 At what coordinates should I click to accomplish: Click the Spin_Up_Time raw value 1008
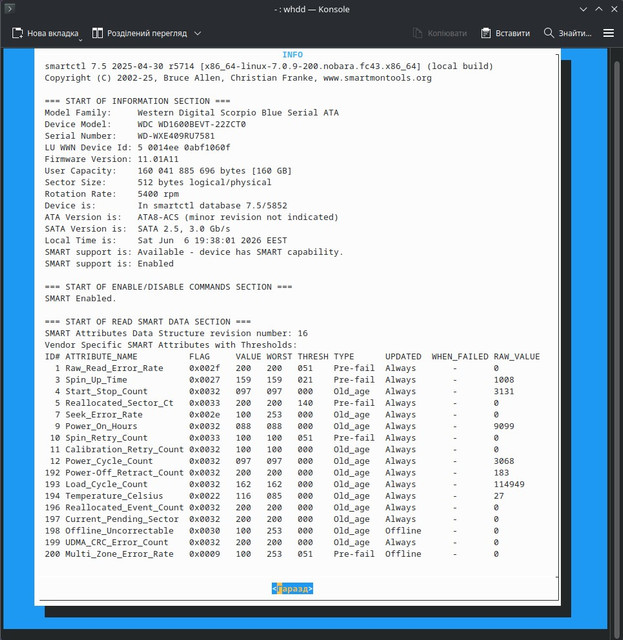point(504,380)
